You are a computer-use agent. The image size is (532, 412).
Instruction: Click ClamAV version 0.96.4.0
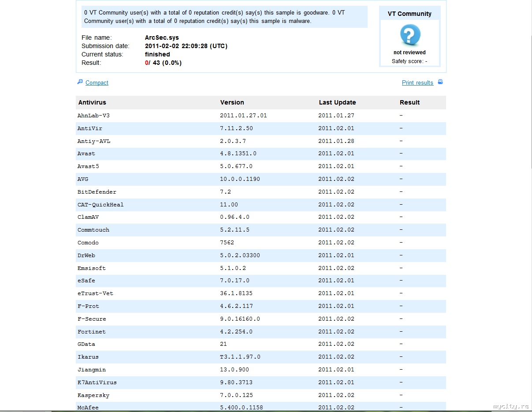234,217
